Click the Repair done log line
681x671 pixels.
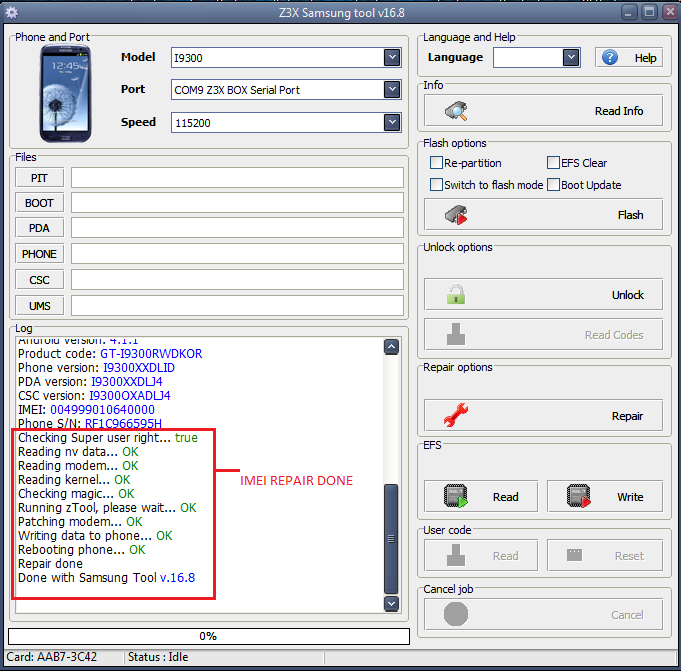coord(50,563)
